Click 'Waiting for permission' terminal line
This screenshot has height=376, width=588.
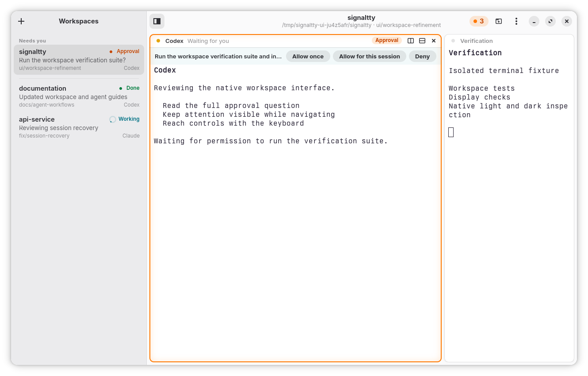coord(271,141)
